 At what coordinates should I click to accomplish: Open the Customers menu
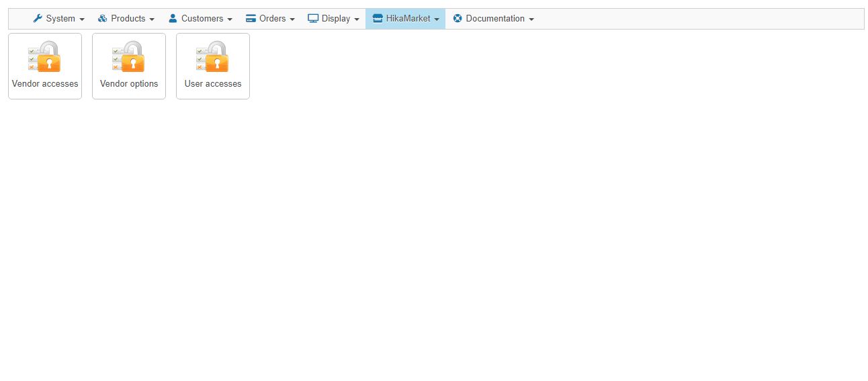pyautogui.click(x=200, y=19)
